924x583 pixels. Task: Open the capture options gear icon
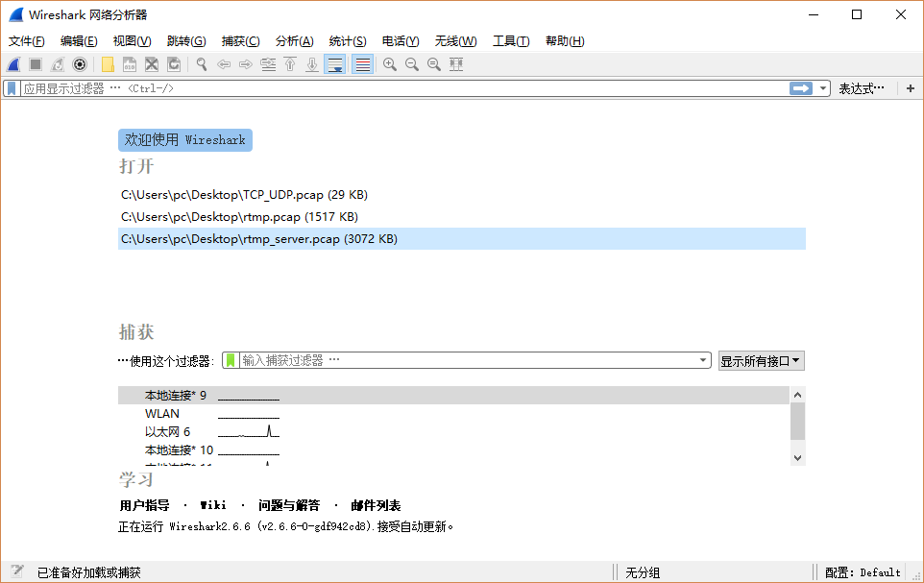point(81,63)
